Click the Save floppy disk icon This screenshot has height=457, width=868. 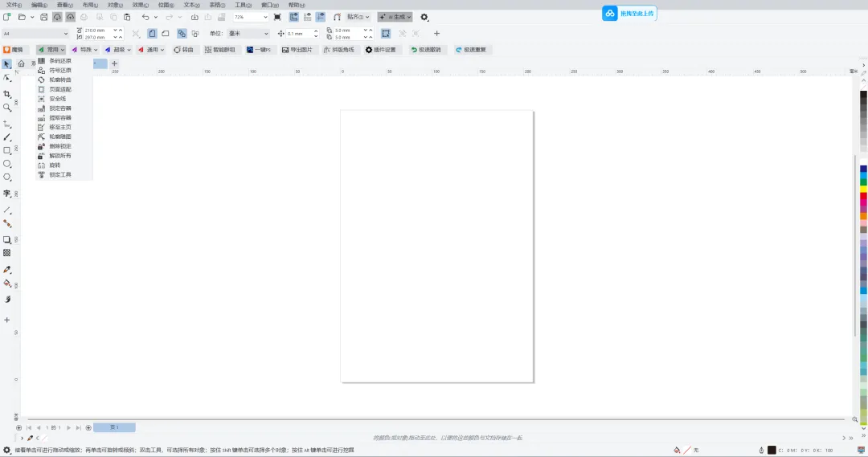[x=43, y=17]
